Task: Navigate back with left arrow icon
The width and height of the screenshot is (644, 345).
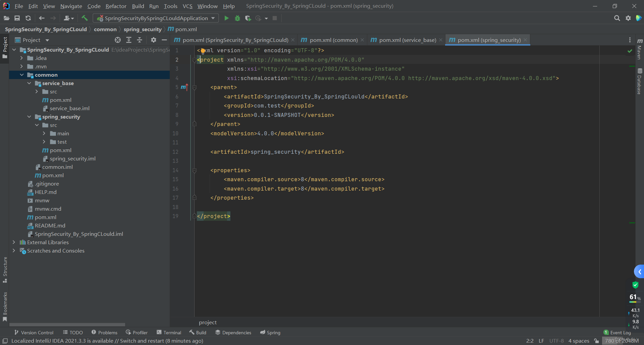Action: (x=42, y=18)
